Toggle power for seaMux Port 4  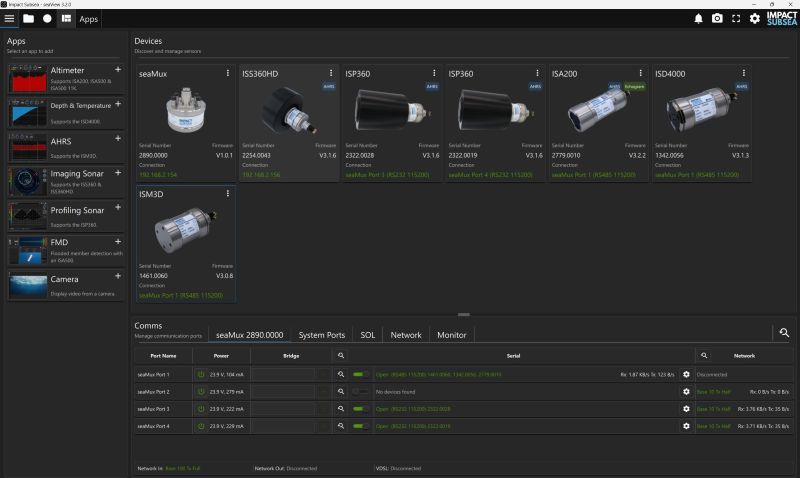point(201,426)
